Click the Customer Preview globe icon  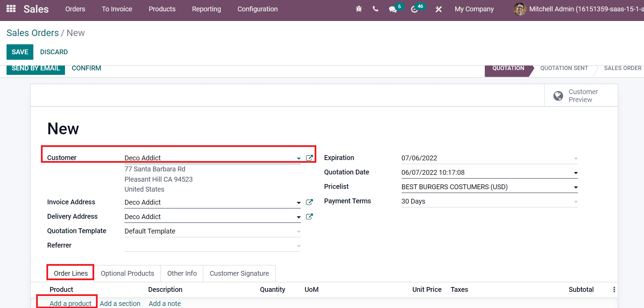558,96
